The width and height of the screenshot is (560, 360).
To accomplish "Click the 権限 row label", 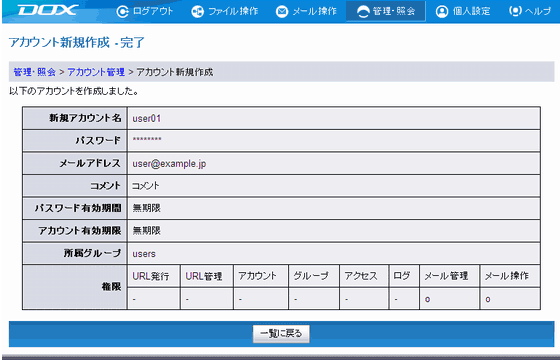I will 111,287.
